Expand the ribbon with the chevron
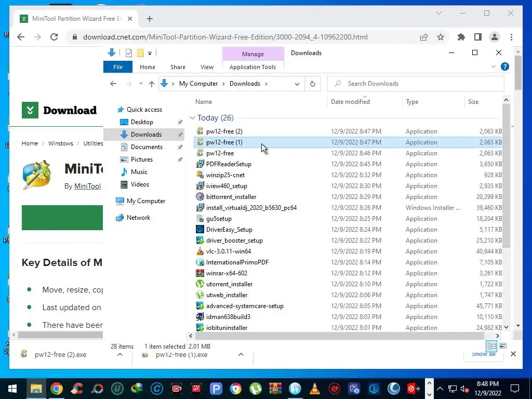Image resolution: width=532 pixels, height=399 pixels. (494, 67)
